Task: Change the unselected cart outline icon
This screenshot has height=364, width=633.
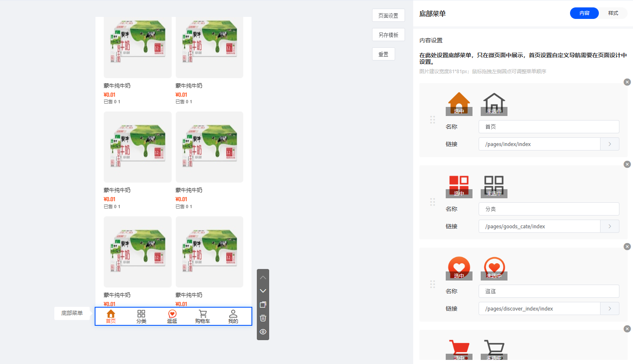Action: coord(494,349)
